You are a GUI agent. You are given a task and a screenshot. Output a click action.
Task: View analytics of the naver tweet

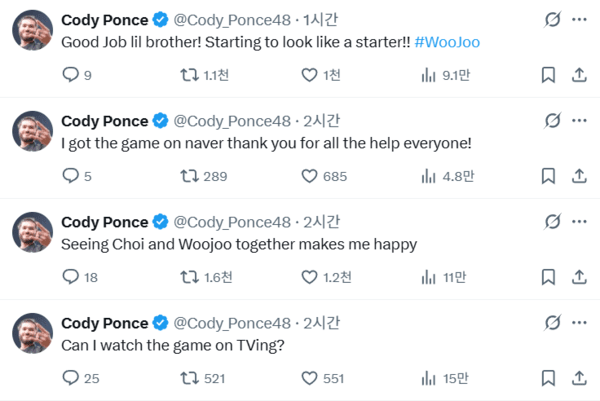(x=429, y=176)
